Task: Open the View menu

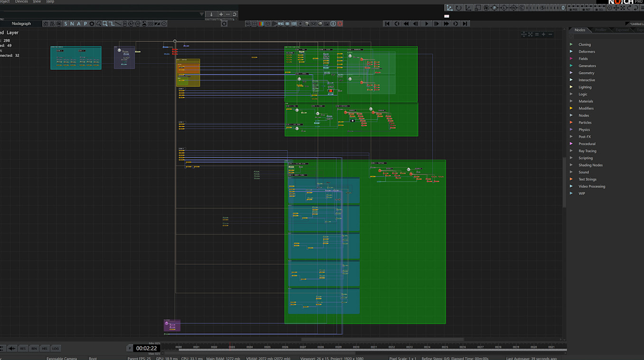Action: (37, 2)
